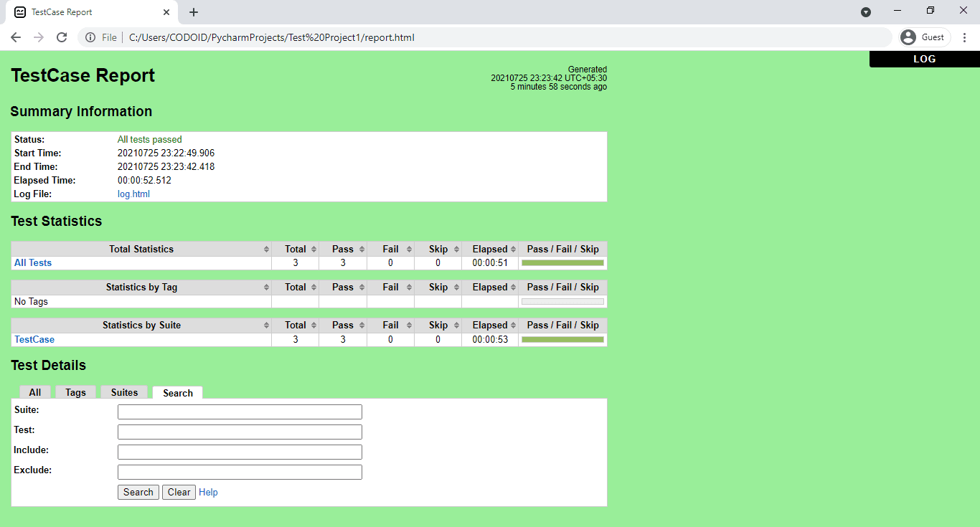
Task: Click the back navigation arrow
Action: coord(16,37)
